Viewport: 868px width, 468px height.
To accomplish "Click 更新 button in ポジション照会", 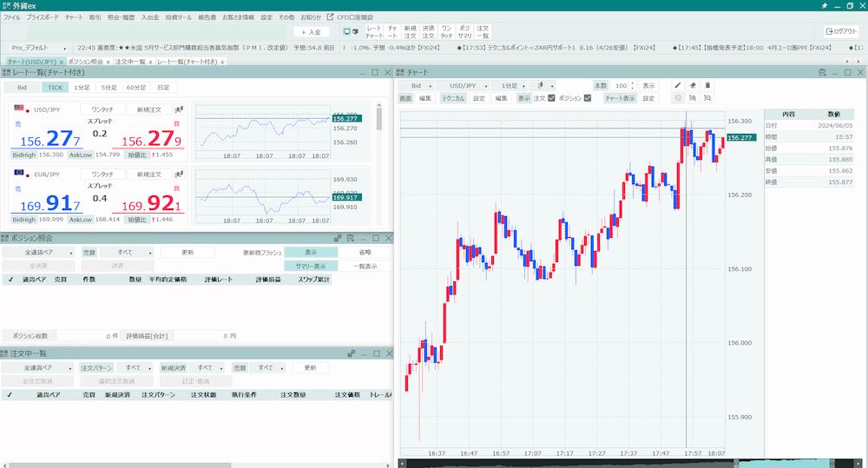I will pos(187,253).
